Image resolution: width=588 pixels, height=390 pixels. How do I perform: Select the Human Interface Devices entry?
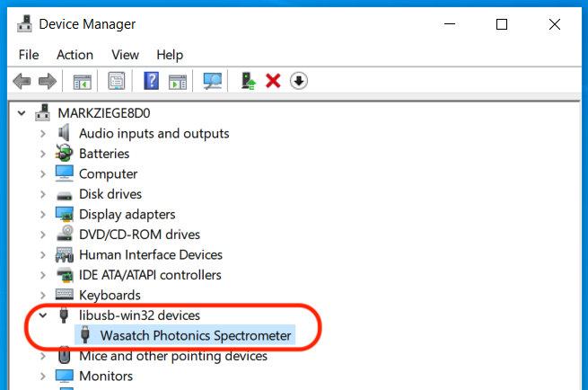point(150,254)
